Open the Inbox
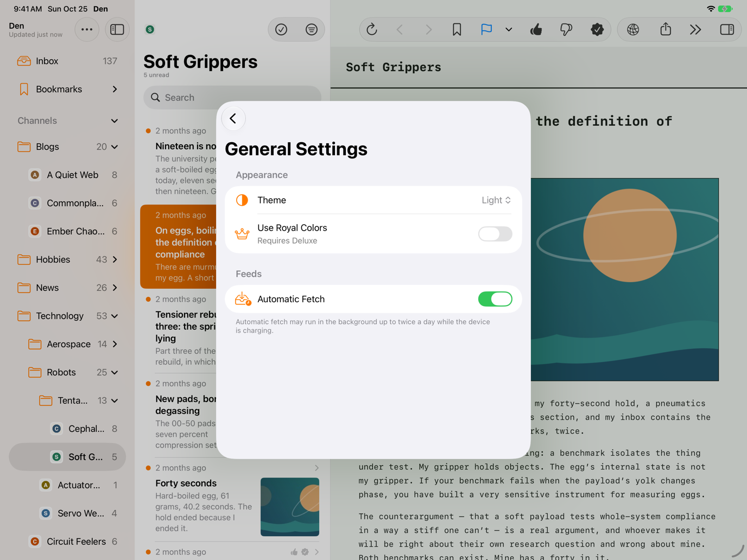The height and width of the screenshot is (560, 747). pos(67,61)
